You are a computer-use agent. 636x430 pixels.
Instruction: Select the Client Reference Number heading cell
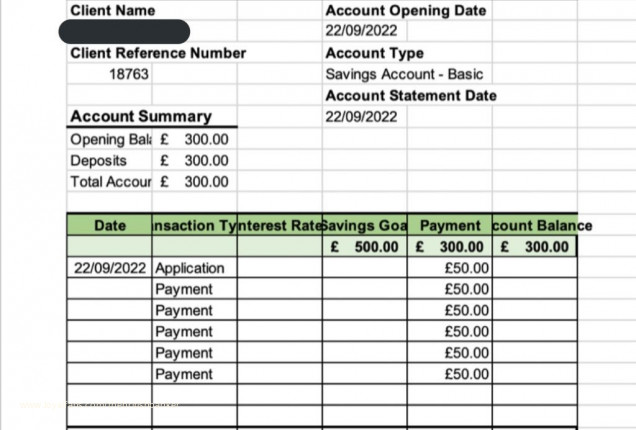pos(157,53)
